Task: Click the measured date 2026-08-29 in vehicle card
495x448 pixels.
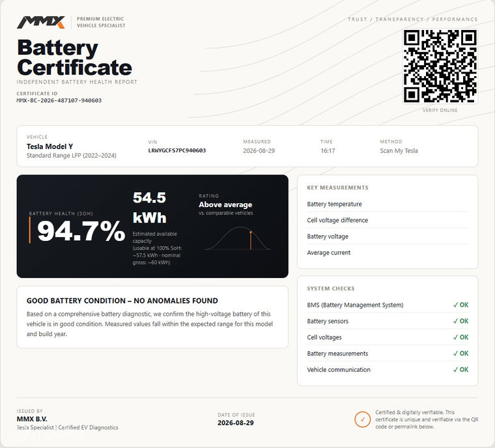Action: pyautogui.click(x=259, y=151)
